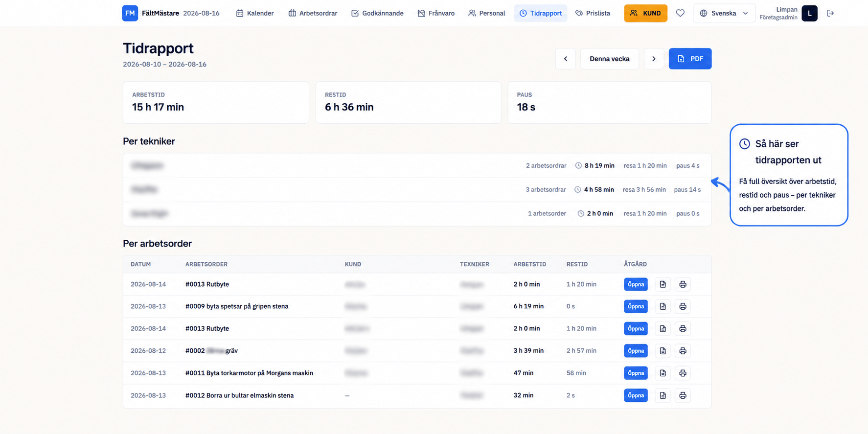This screenshot has height=434, width=868.
Task: Click the Arbetstid 15 h 17 min card
Action: pos(216,102)
